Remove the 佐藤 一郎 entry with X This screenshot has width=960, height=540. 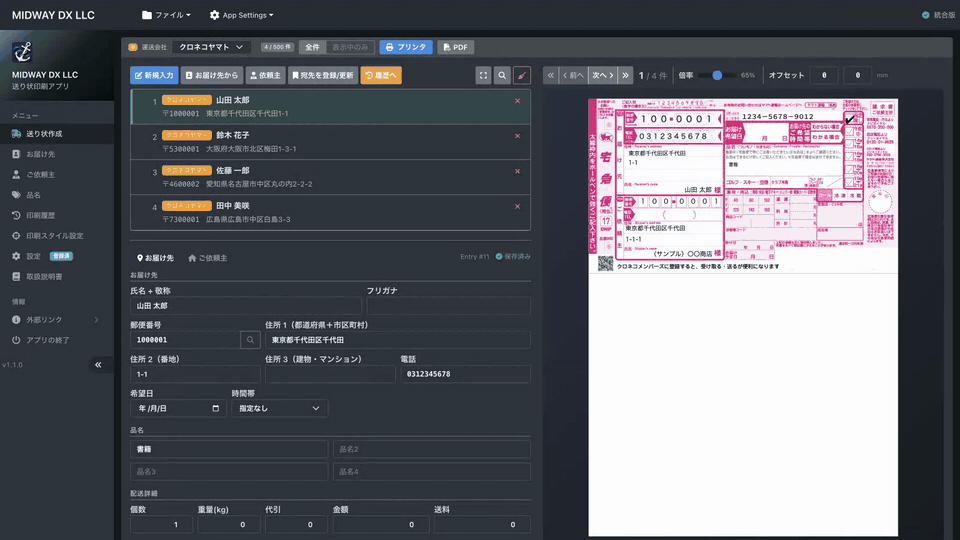click(517, 171)
